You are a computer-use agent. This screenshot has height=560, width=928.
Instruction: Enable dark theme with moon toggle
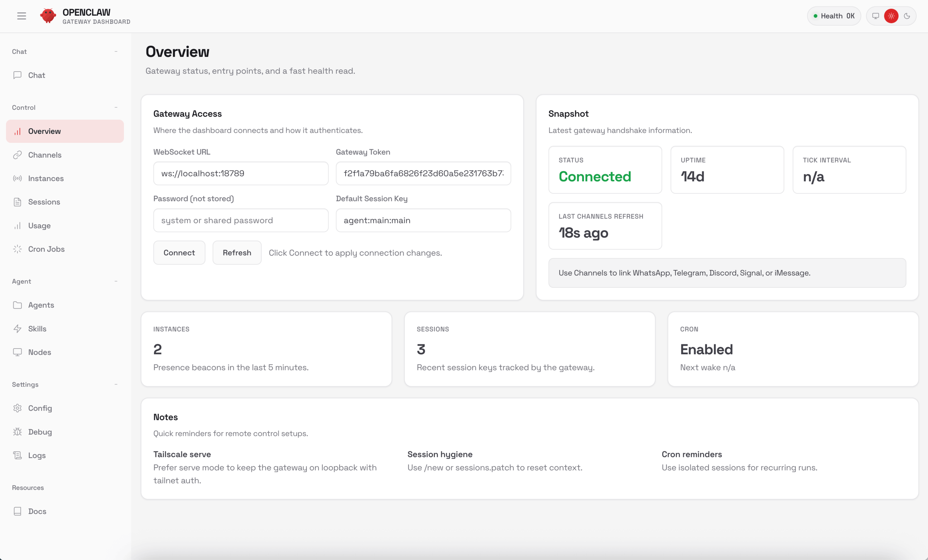click(x=907, y=16)
